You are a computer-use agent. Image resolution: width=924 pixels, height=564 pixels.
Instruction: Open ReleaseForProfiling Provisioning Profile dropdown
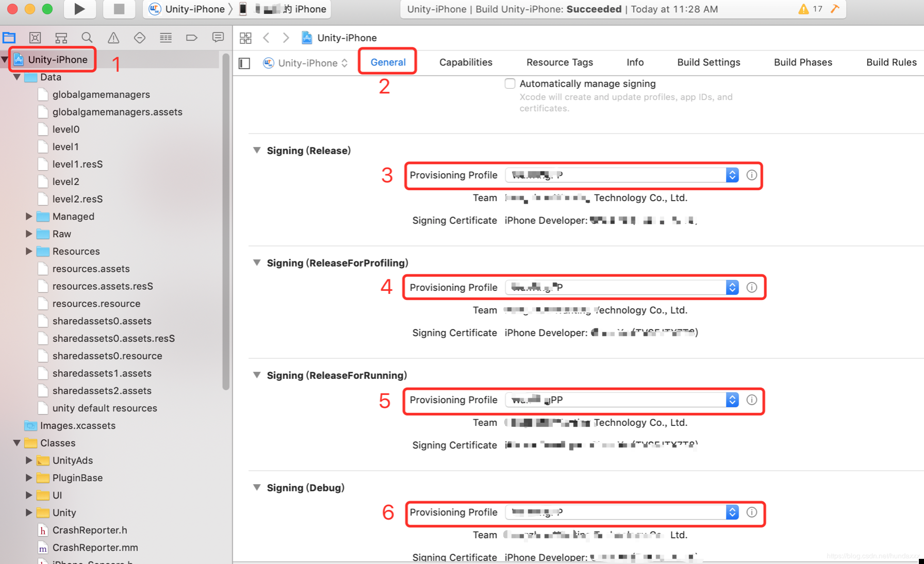click(622, 288)
